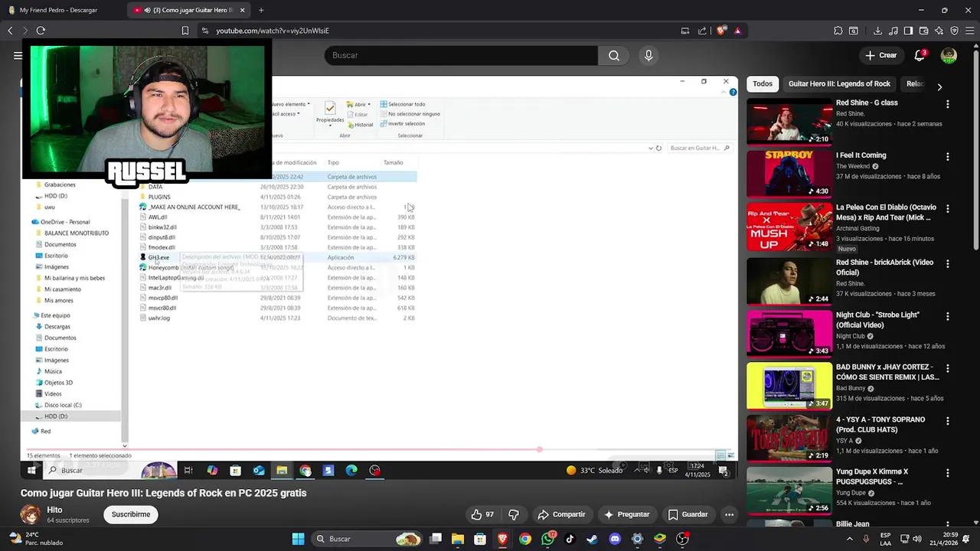Open the I Feel It Coming thumbnail
This screenshot has width=980, height=551.
pos(789,174)
